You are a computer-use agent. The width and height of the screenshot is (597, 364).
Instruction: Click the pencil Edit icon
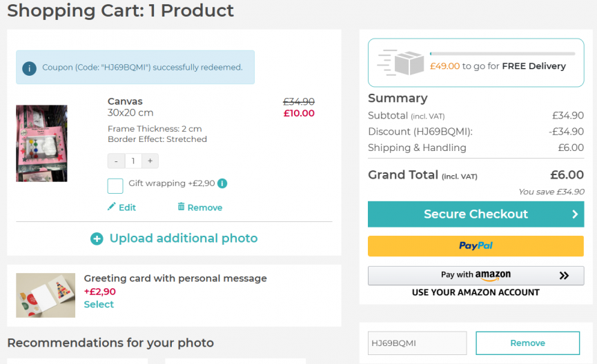coord(112,207)
